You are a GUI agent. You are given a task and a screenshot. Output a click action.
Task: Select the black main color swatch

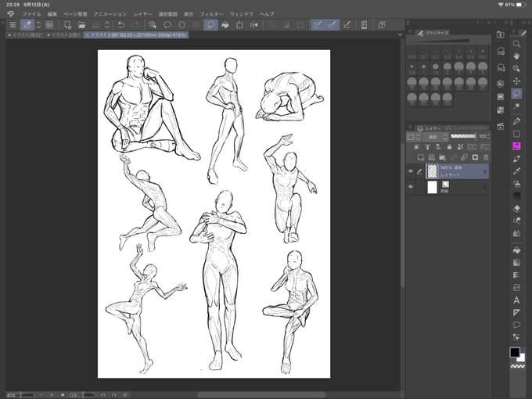click(515, 352)
